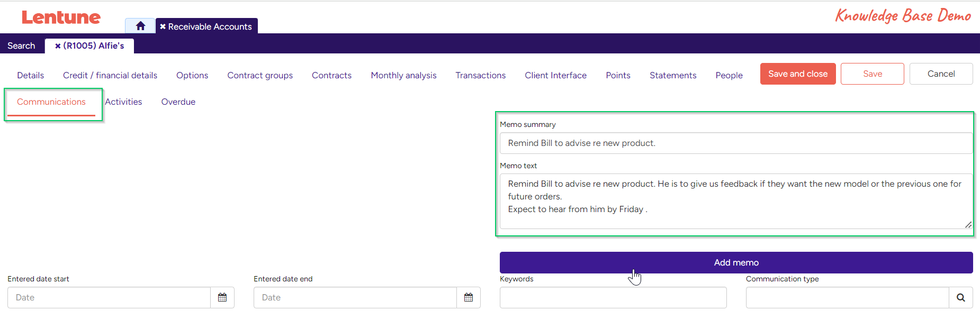Image resolution: width=980 pixels, height=320 pixels.
Task: View the People tab
Action: click(x=729, y=75)
